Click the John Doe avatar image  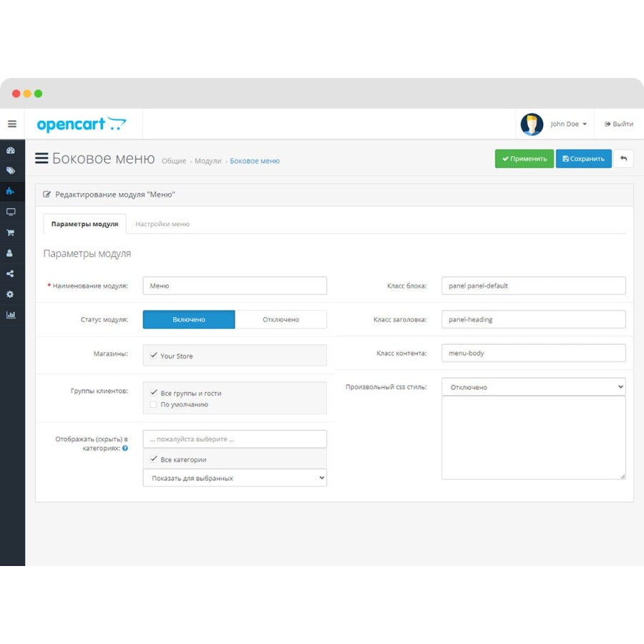[532, 124]
